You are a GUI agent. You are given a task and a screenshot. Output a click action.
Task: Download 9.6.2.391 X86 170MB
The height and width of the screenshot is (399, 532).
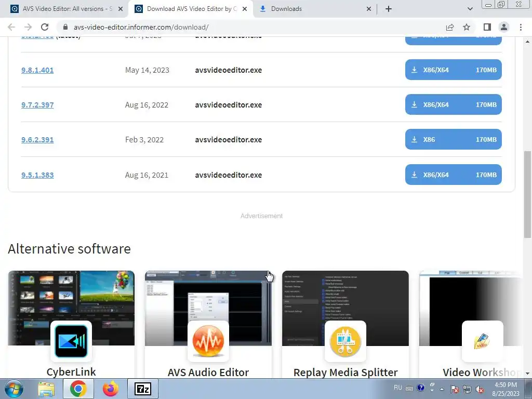coord(453,139)
